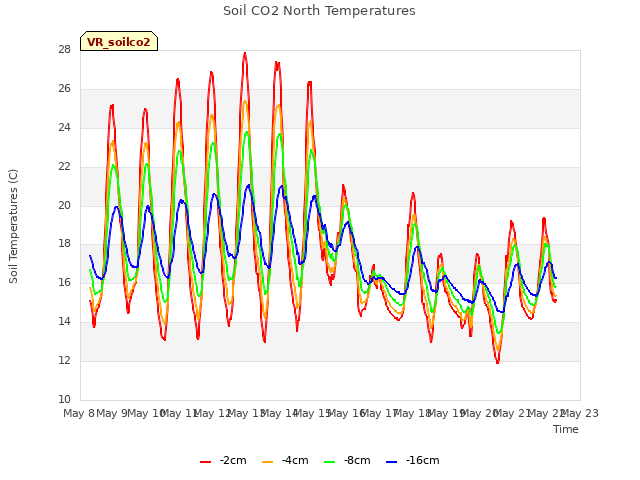The image size is (640, 480).
Task: Click the y-axis tick label 22
Action: tap(64, 167)
